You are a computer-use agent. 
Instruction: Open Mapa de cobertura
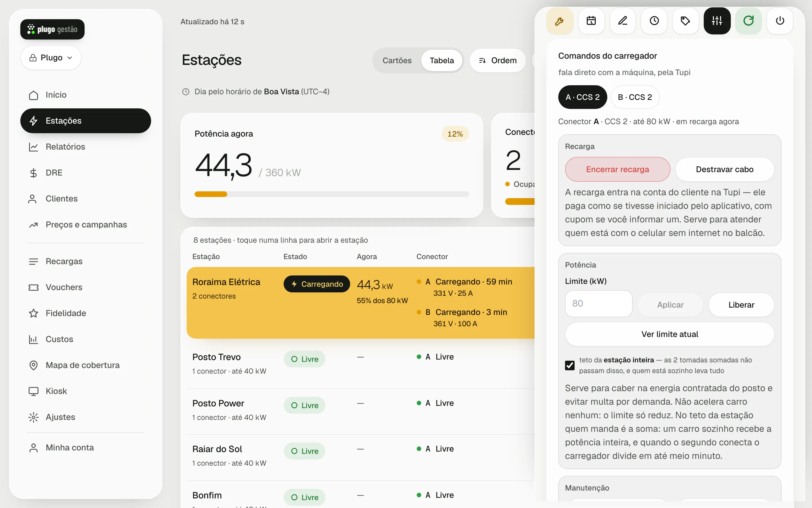coord(85,365)
